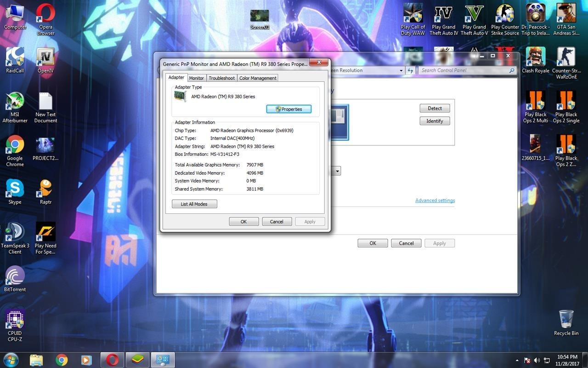Click "AMD Radeon Graphics Processor (0x6939)" chip text
This screenshot has height=368, width=588.
tap(252, 131)
